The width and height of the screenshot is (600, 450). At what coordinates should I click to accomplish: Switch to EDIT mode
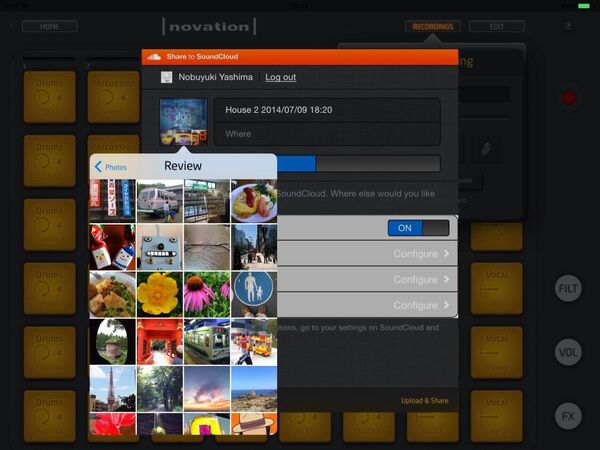[497, 26]
